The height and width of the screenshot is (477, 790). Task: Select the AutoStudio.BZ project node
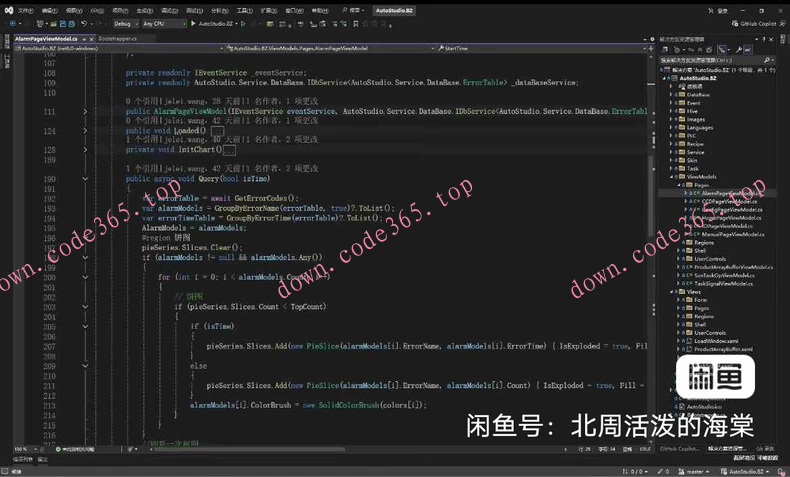pyautogui.click(x=698, y=78)
